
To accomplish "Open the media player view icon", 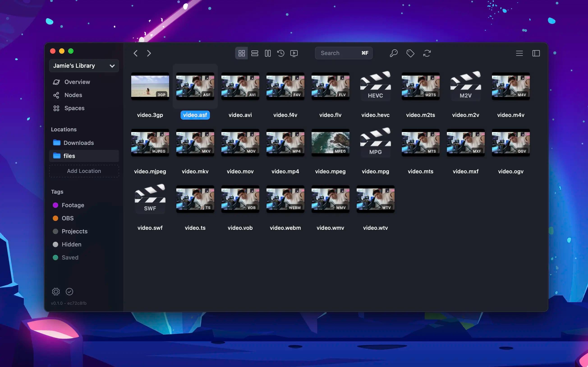I will (294, 53).
